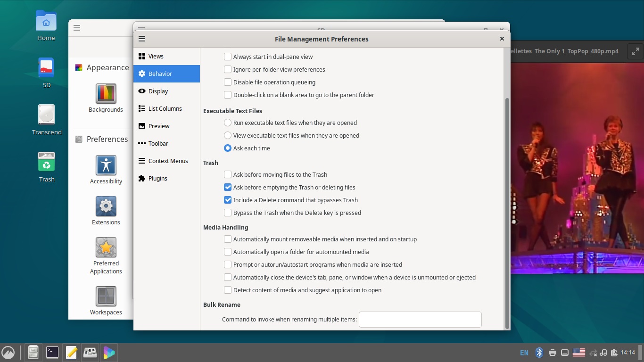Select the Ask each time option
The width and height of the screenshot is (644, 362).
[x=228, y=148]
